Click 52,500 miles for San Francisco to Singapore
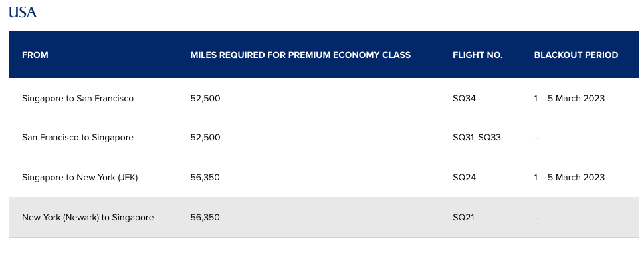 click(205, 138)
